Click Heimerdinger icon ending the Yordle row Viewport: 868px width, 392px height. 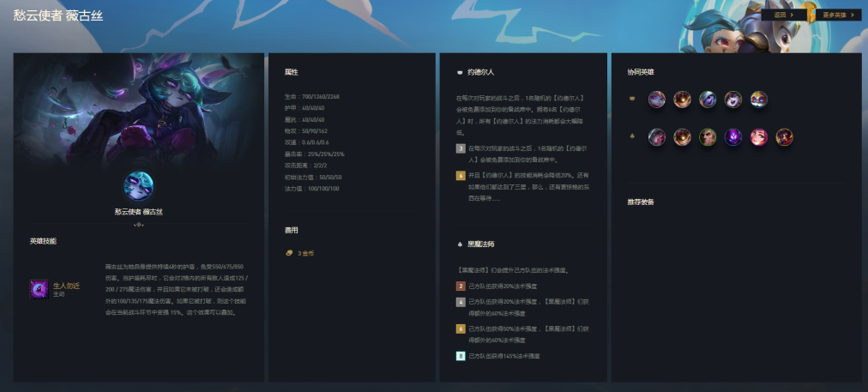[759, 100]
